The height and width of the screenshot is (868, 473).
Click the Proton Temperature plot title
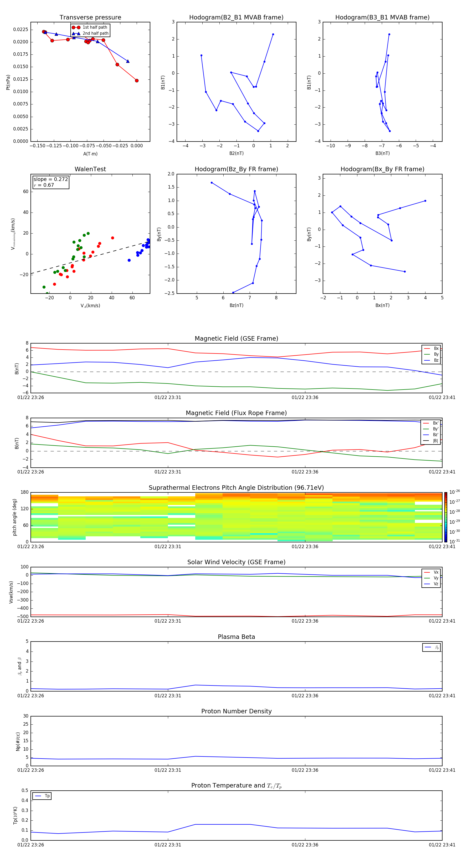[236, 785]
